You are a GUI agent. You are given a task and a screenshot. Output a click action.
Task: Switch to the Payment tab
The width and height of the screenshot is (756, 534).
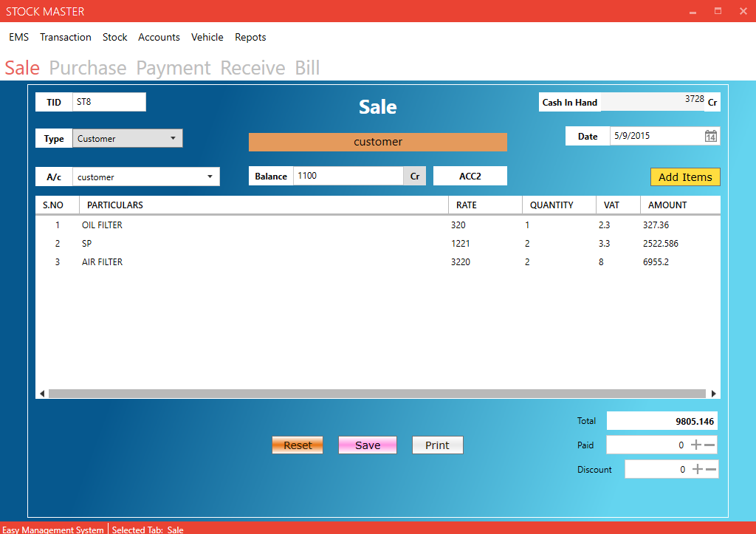click(x=173, y=68)
